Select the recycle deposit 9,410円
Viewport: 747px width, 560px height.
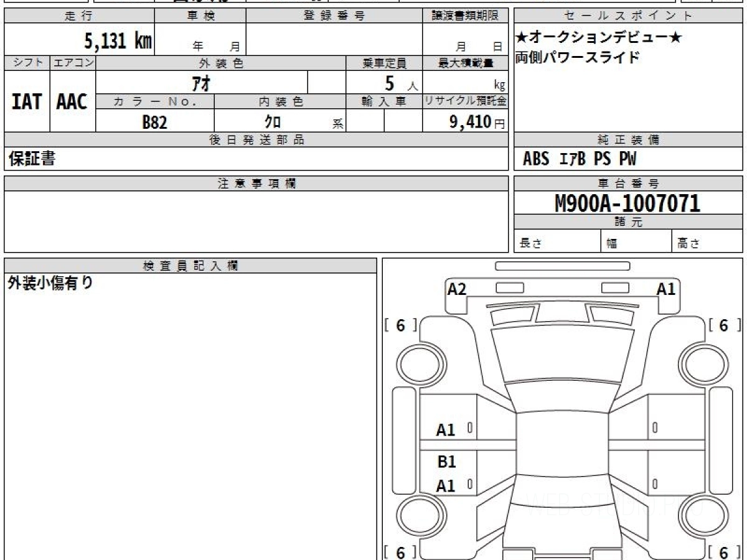(477, 122)
